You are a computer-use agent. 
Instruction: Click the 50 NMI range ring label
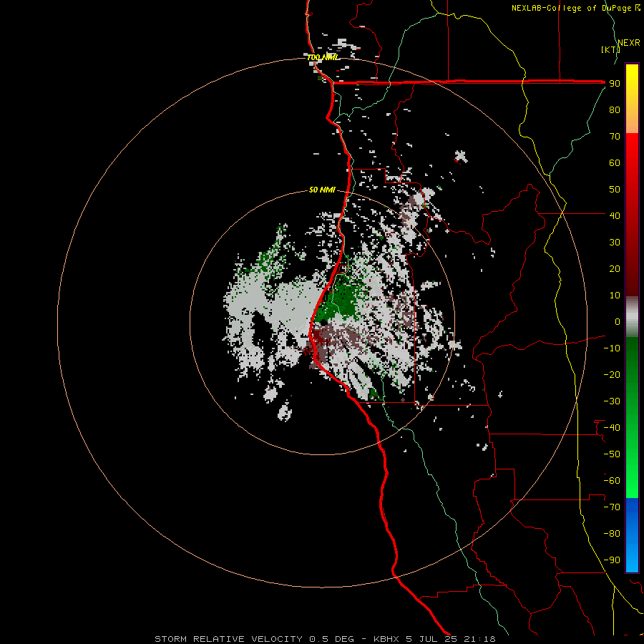tap(322, 190)
